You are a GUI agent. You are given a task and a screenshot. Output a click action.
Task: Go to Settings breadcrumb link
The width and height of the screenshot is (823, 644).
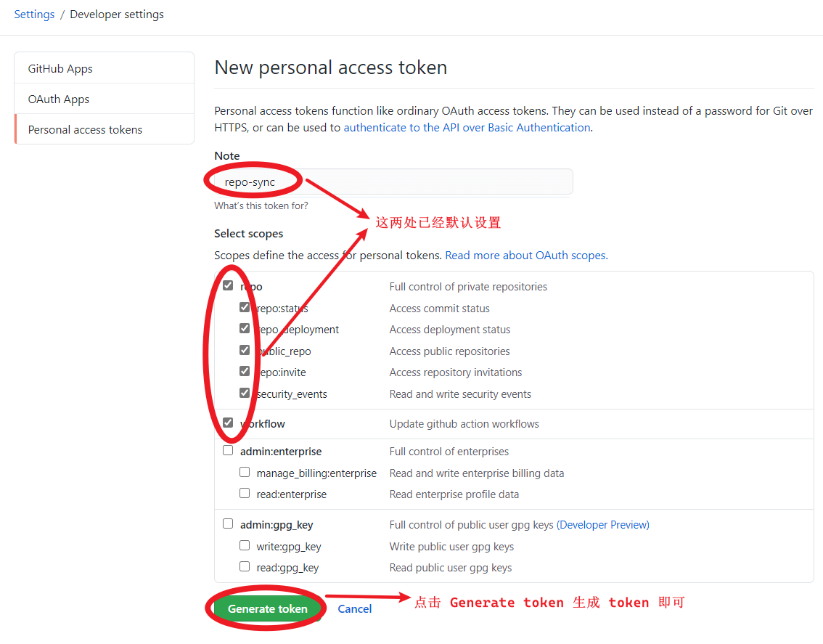pyautogui.click(x=34, y=15)
